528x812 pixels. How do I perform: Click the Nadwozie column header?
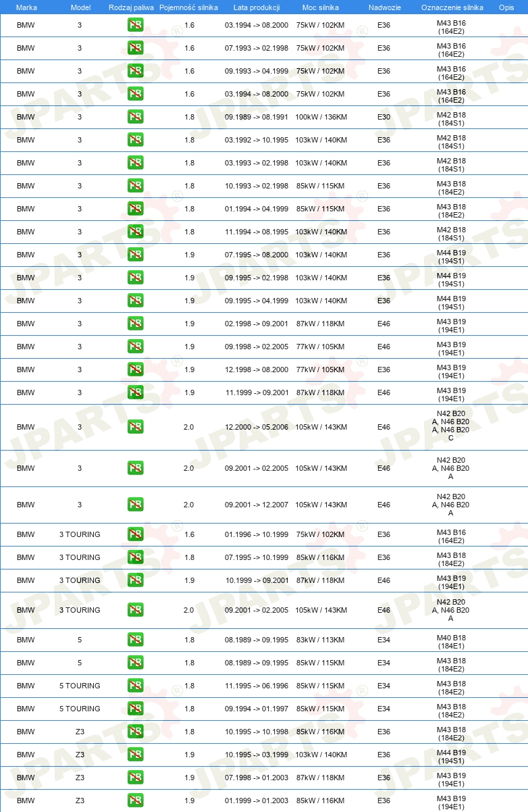[x=384, y=7]
